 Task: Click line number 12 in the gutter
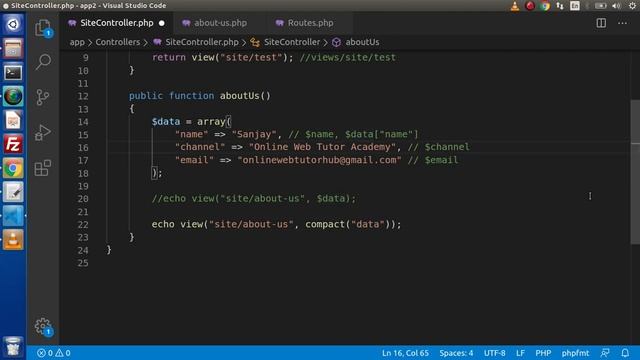(83, 96)
